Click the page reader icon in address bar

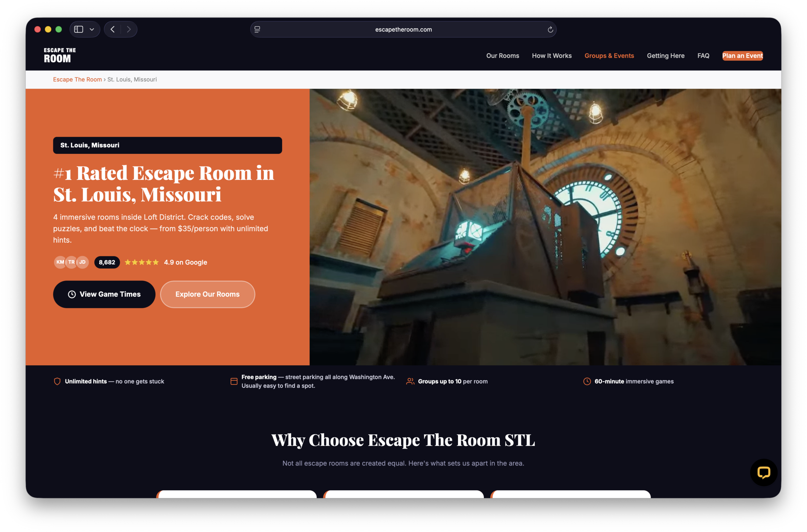257,30
